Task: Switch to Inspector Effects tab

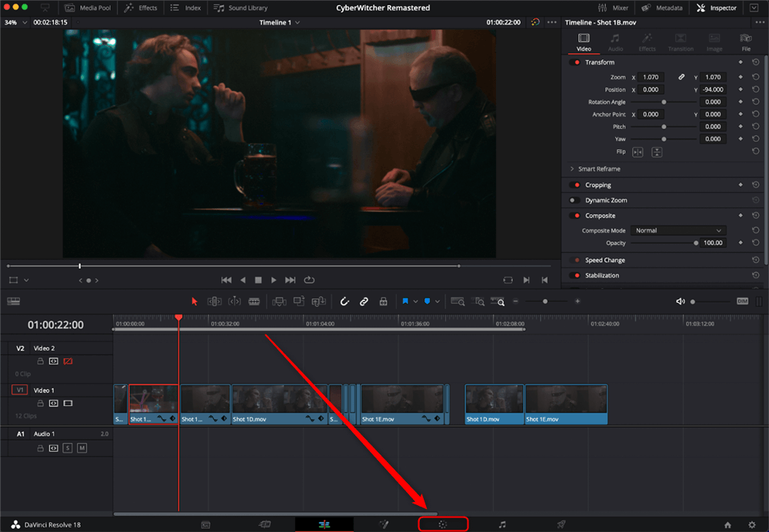Action: coord(647,42)
